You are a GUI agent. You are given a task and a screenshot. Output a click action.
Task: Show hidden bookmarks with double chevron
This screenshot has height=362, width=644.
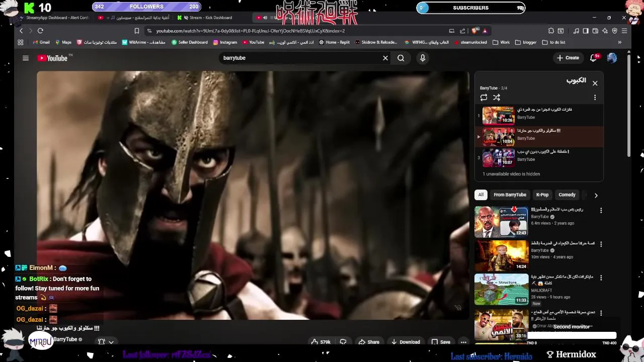[620, 42]
